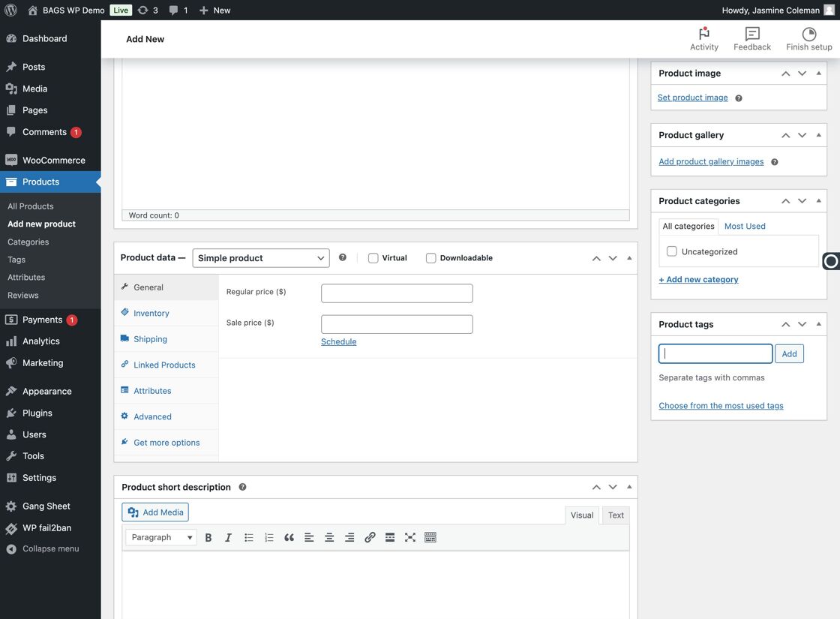Screen dimensions: 840x619
Task: Move Product image panel up
Action: [785, 74]
